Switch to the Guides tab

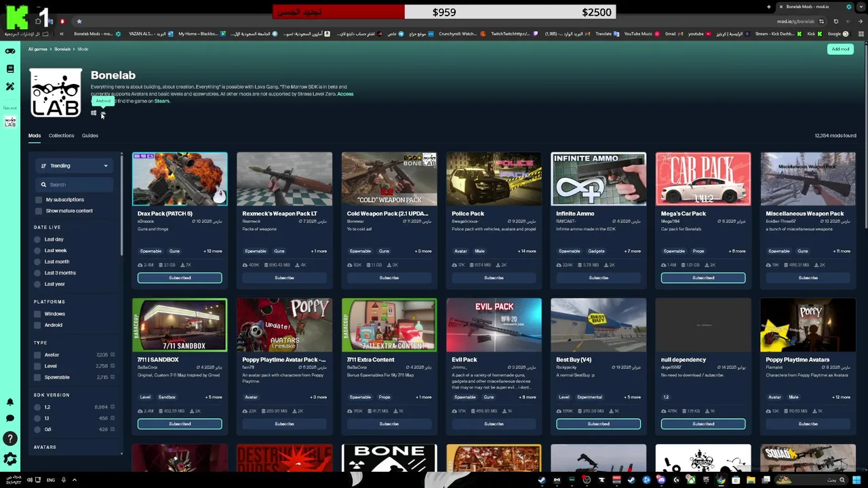tap(90, 136)
